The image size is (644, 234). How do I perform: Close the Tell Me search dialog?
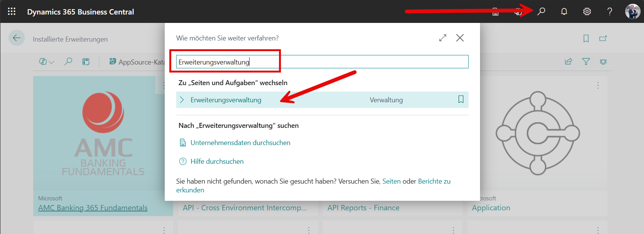pos(460,38)
